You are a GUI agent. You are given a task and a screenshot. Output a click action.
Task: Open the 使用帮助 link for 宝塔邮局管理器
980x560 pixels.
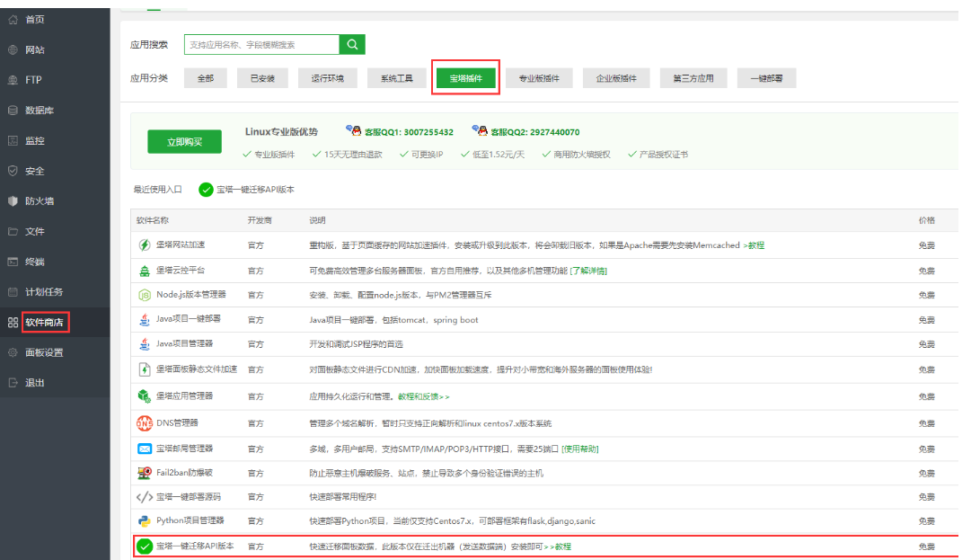579,449
